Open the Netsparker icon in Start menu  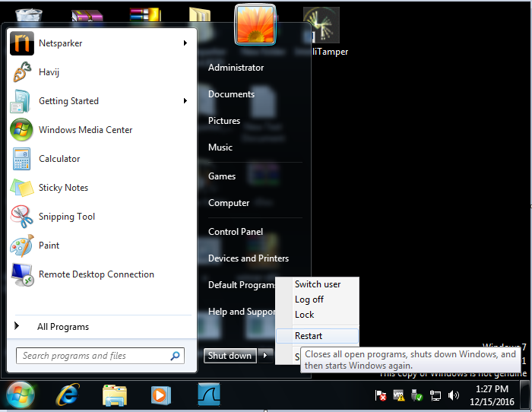click(x=22, y=43)
